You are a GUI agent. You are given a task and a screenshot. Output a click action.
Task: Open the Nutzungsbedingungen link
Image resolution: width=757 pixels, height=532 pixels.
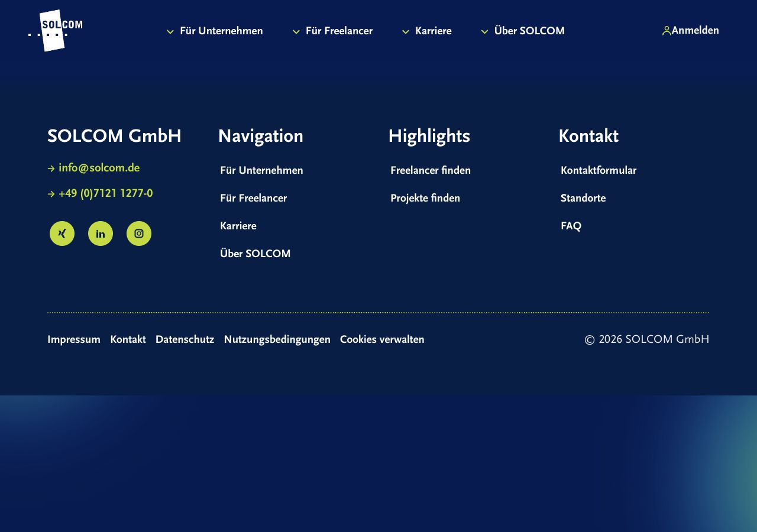277,339
